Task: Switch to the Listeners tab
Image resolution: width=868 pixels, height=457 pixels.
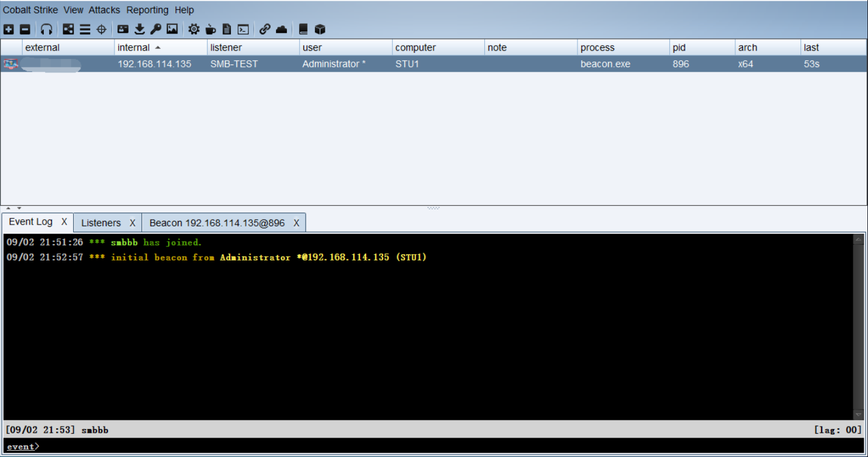Action: (x=101, y=223)
